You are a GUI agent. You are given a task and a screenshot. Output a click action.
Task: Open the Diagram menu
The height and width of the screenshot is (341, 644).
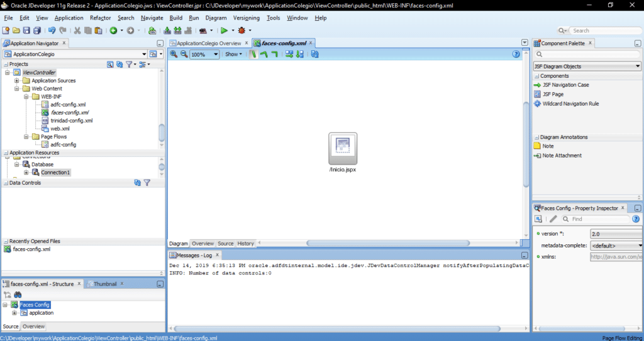pos(216,18)
